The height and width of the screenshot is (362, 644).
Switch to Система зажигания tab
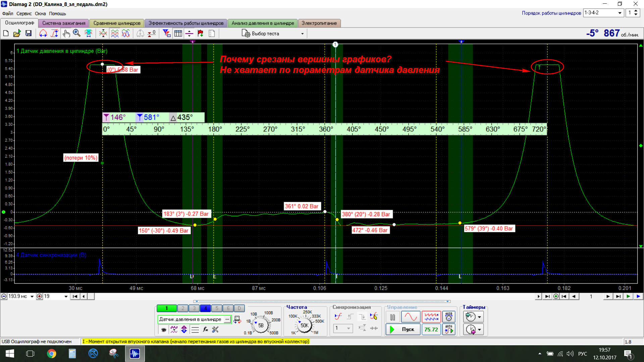[64, 23]
